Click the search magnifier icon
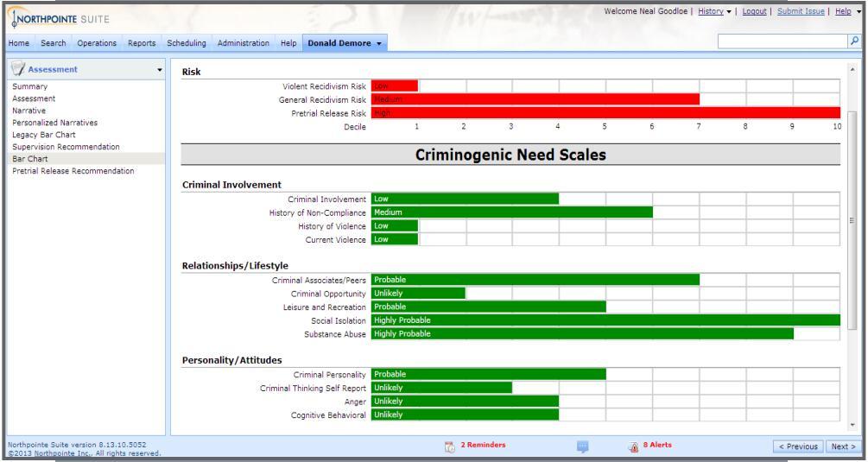868x462 pixels. pyautogui.click(x=854, y=41)
